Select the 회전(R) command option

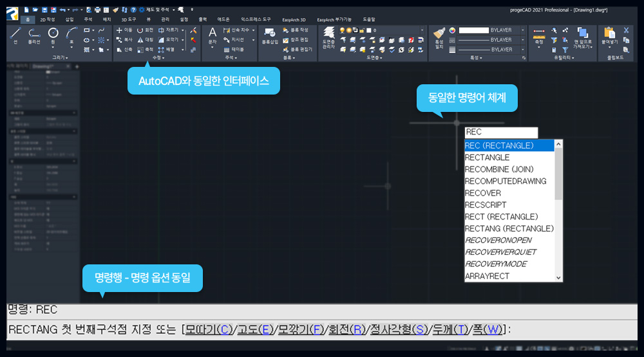pyautogui.click(x=347, y=329)
